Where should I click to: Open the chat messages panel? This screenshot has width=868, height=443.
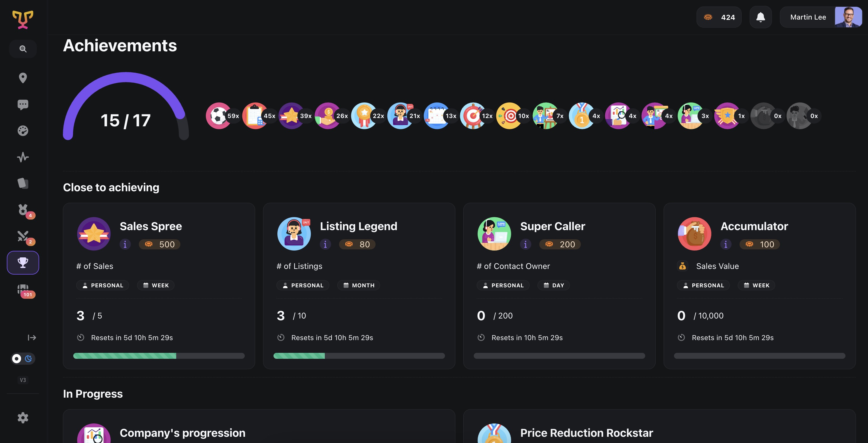point(23,104)
